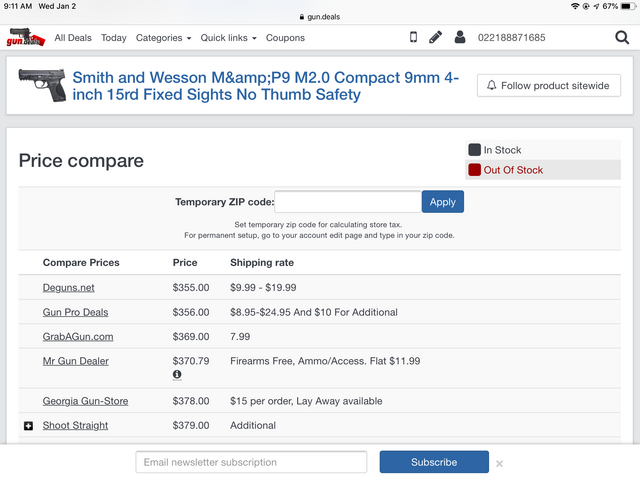The image size is (640, 480).
Task: Focus the Email newsletter subscription field
Action: coord(251,462)
